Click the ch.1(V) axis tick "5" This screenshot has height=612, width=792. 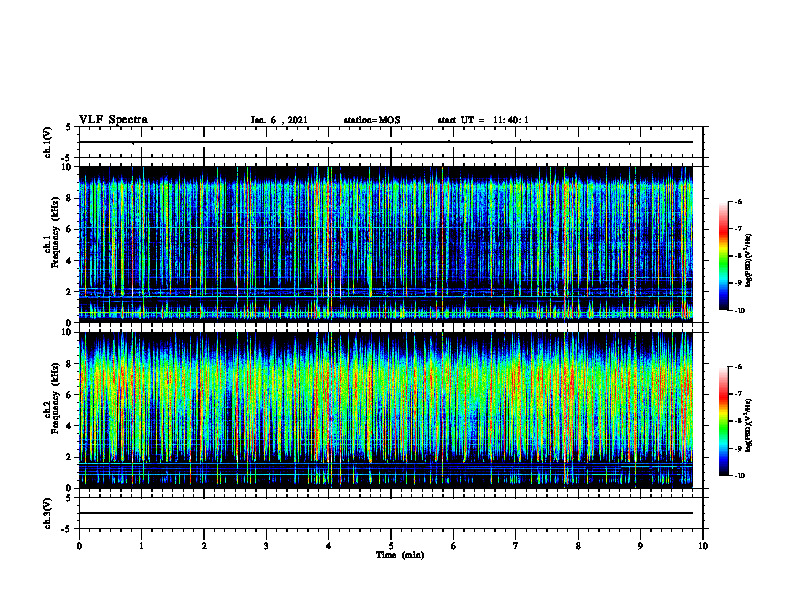69,127
